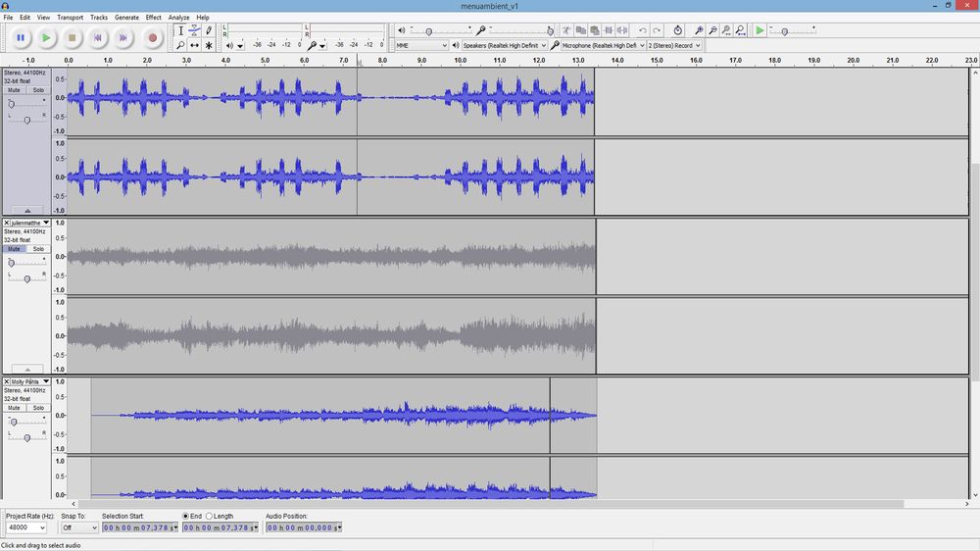Open the Effect menu
The width and height of the screenshot is (980, 551).
point(153,18)
